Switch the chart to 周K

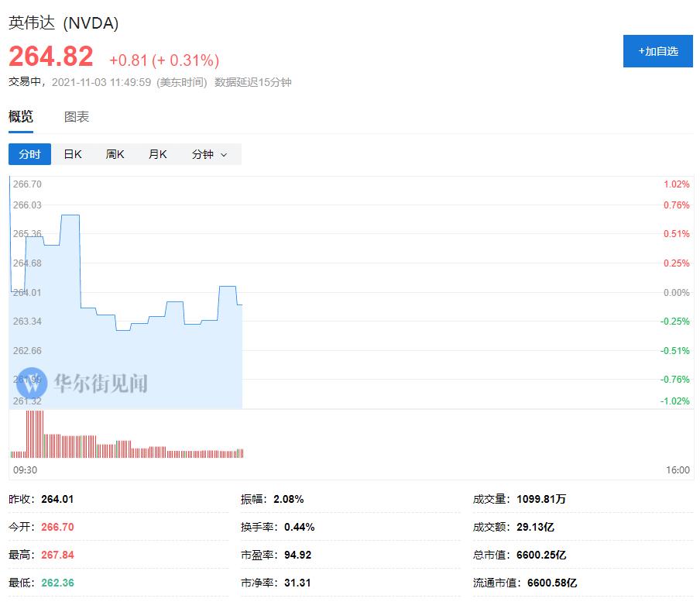tap(115, 154)
